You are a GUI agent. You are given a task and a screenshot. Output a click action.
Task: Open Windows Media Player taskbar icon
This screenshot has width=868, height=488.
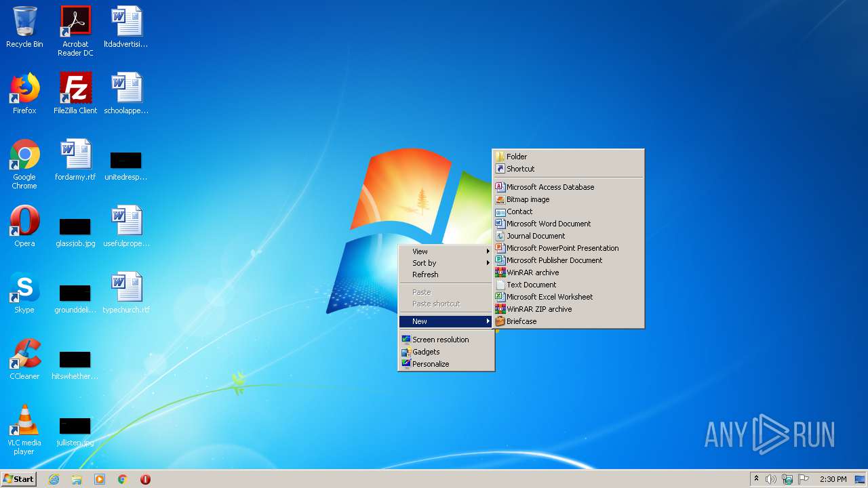click(100, 479)
